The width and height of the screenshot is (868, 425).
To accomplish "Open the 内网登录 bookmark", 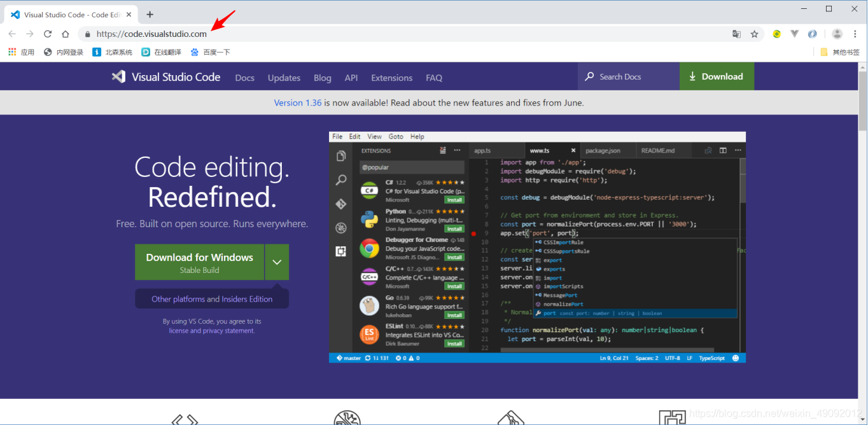I will coord(64,52).
